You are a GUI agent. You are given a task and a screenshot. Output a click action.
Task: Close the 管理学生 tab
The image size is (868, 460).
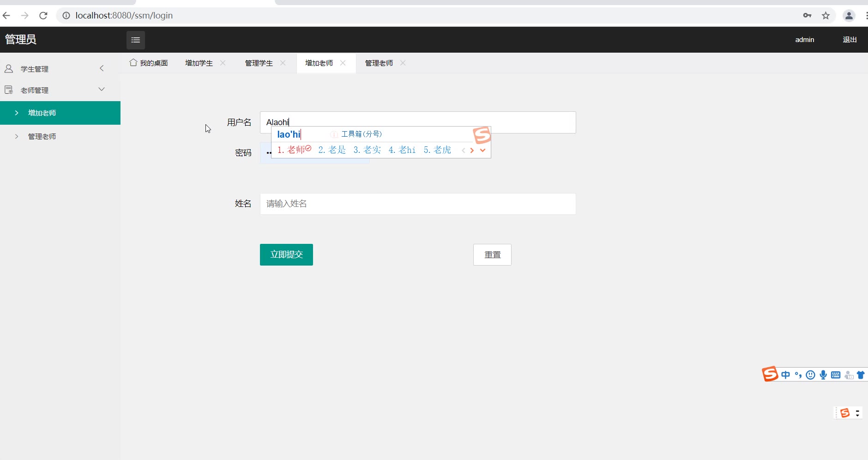tap(283, 63)
